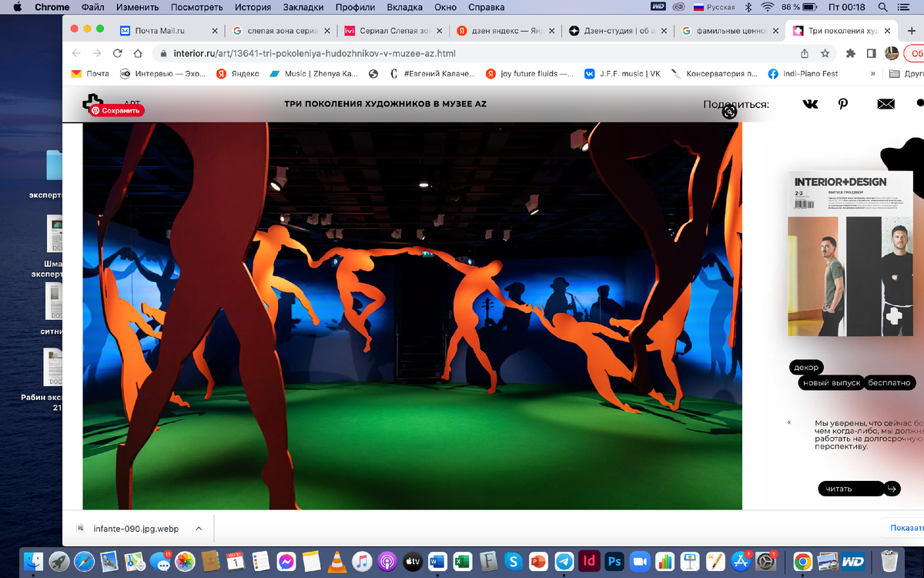Share the article on Pinterest

click(x=843, y=104)
